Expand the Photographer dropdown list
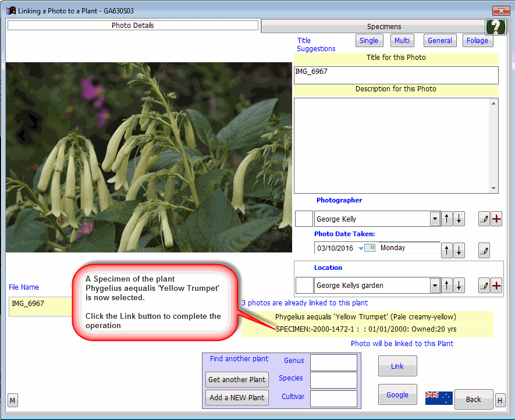 coord(435,219)
